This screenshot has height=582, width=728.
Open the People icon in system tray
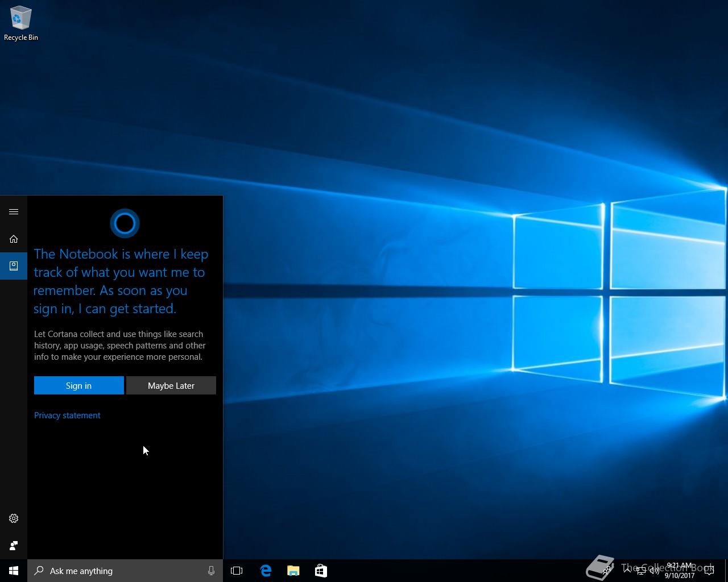[x=608, y=571]
